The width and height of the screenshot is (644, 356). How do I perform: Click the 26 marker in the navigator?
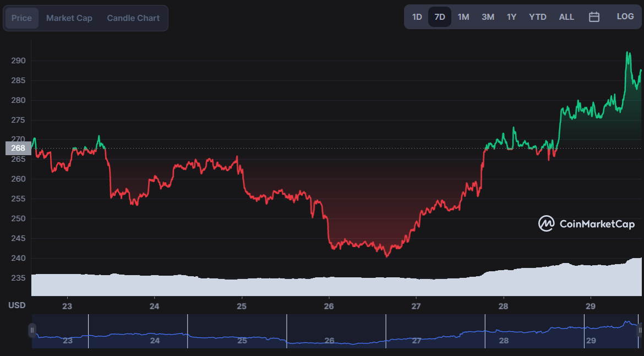coord(329,341)
